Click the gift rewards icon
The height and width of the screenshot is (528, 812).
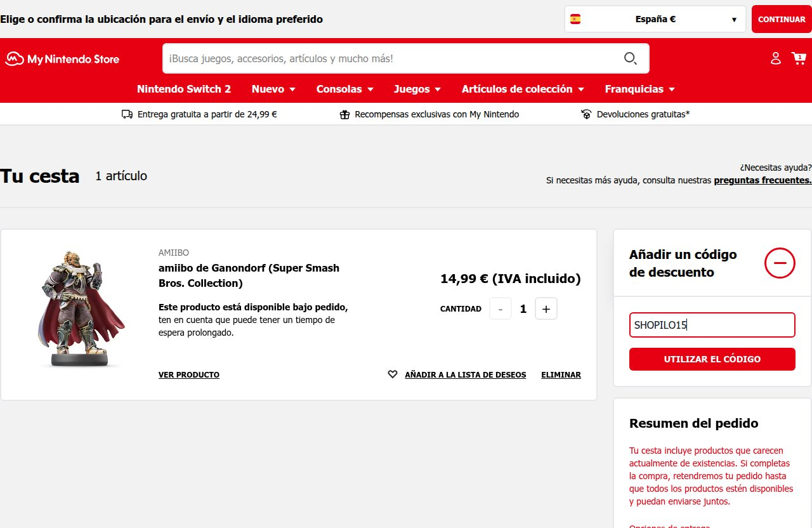(344, 114)
